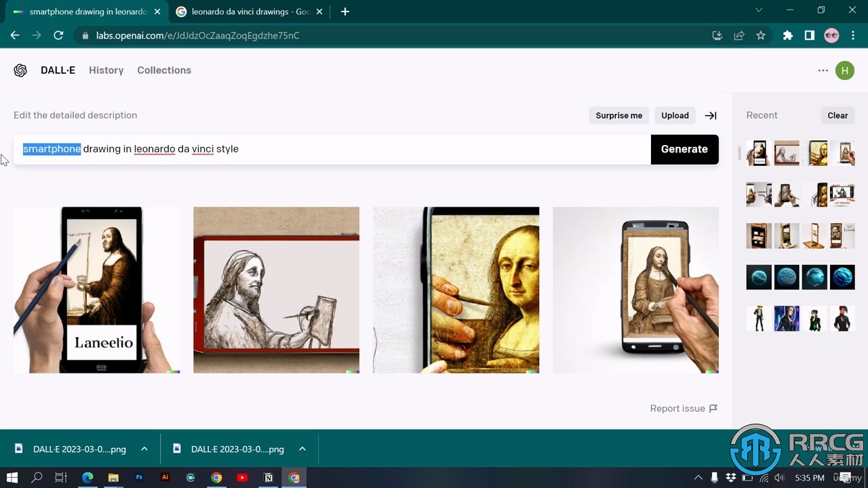Switch to the leonardo da vinci drawings tab

pos(249,12)
